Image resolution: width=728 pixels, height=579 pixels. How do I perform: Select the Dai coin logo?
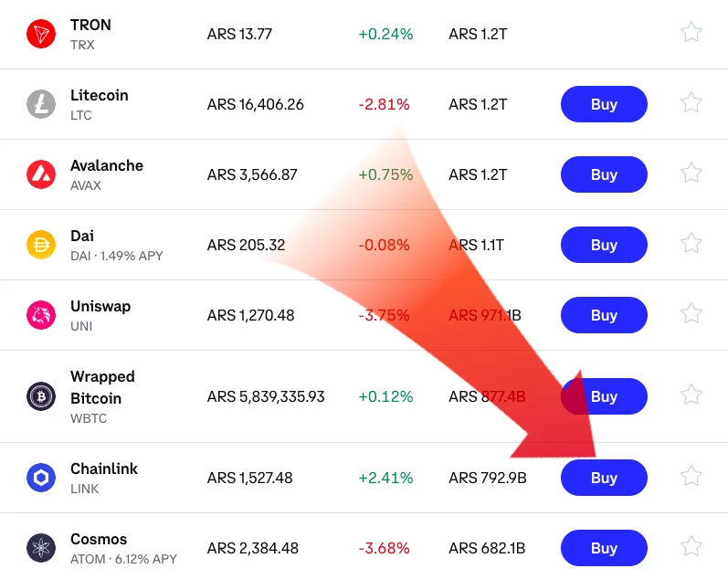pos(41,245)
